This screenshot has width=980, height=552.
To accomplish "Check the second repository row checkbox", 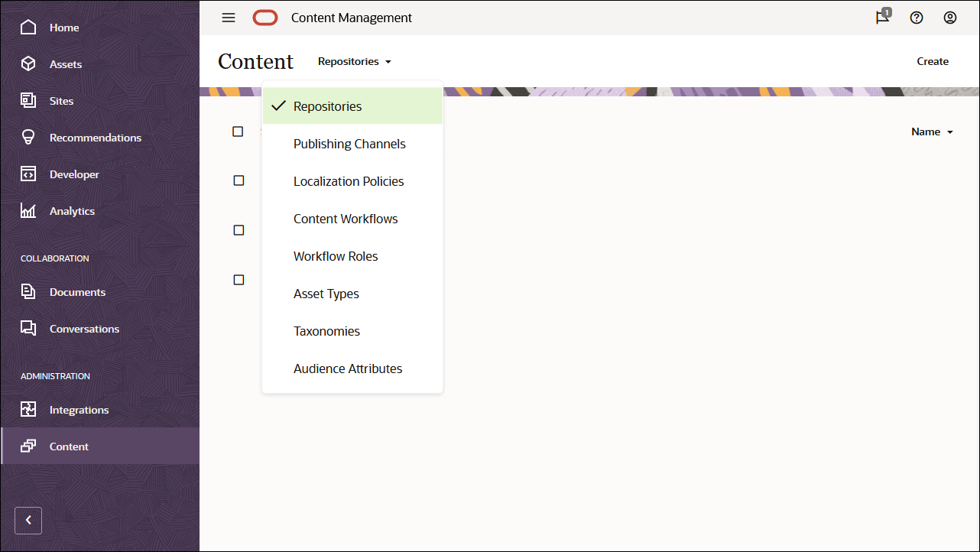I will pyautogui.click(x=239, y=180).
